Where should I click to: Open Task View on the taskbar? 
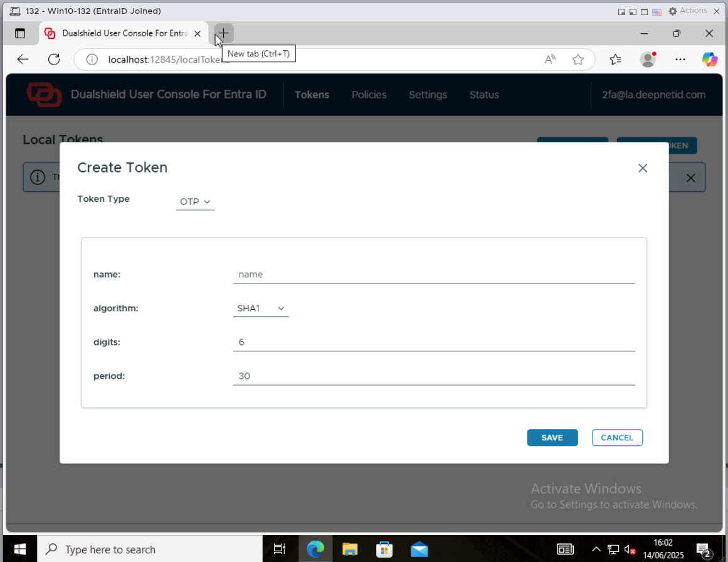click(x=280, y=549)
